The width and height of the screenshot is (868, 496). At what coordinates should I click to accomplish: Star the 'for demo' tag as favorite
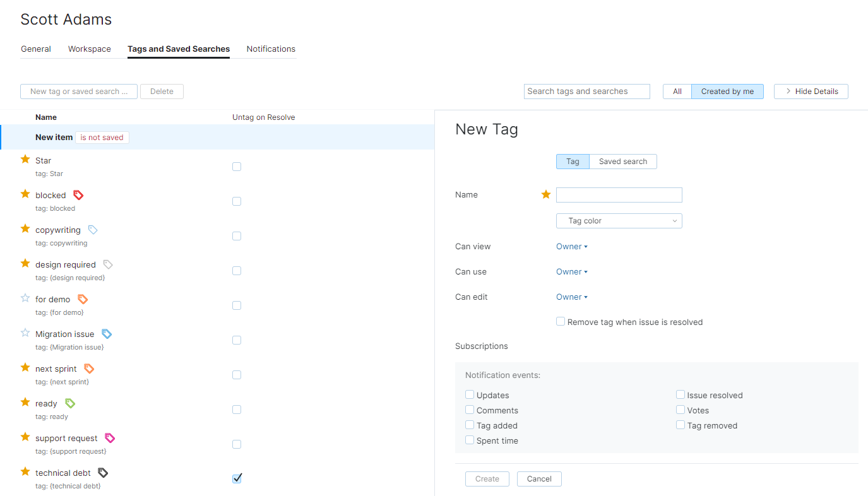click(25, 298)
